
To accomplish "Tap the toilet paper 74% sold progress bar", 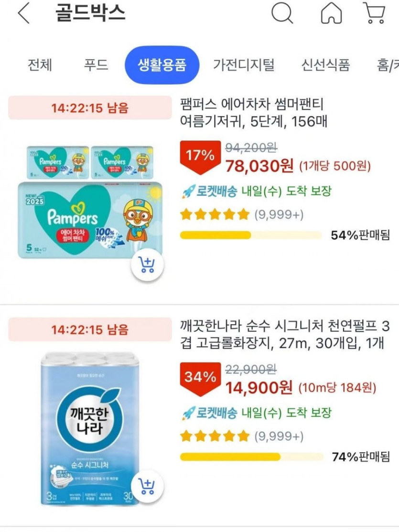I will (x=251, y=457).
